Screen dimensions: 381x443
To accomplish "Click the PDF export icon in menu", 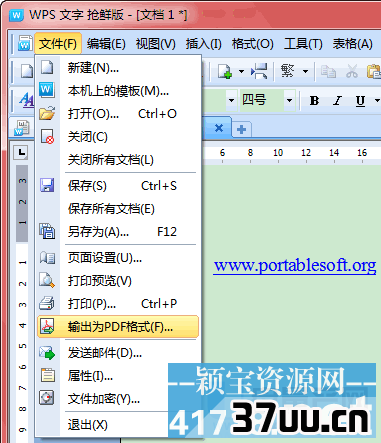I will point(47,327).
